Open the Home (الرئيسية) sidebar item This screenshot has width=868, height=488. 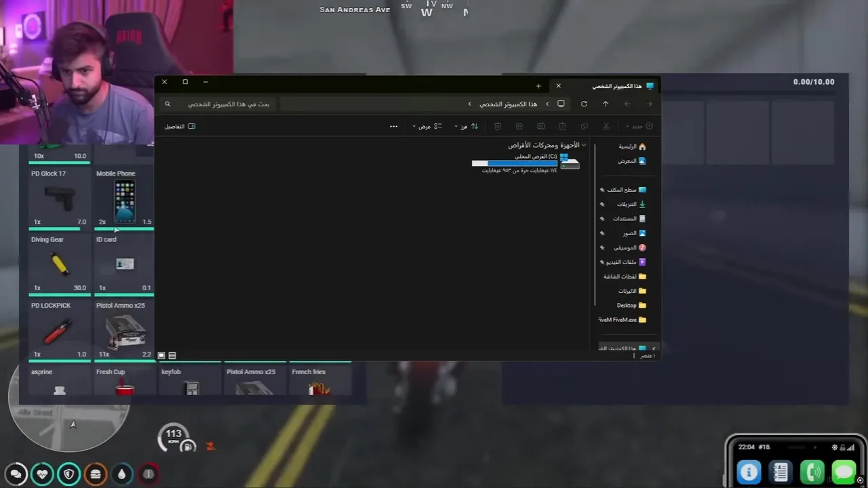(x=632, y=146)
